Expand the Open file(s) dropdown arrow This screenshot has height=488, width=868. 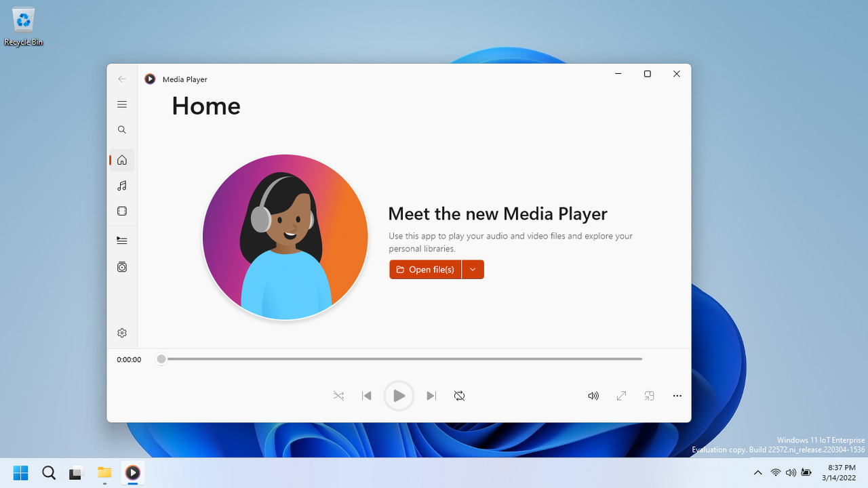click(473, 269)
